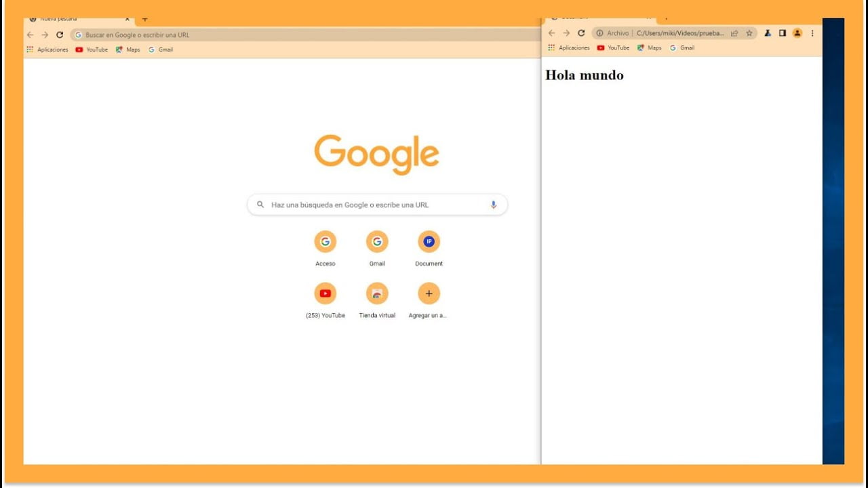This screenshot has width=868, height=488.
Task: Open Gmail bookmark in left window
Action: pos(161,49)
